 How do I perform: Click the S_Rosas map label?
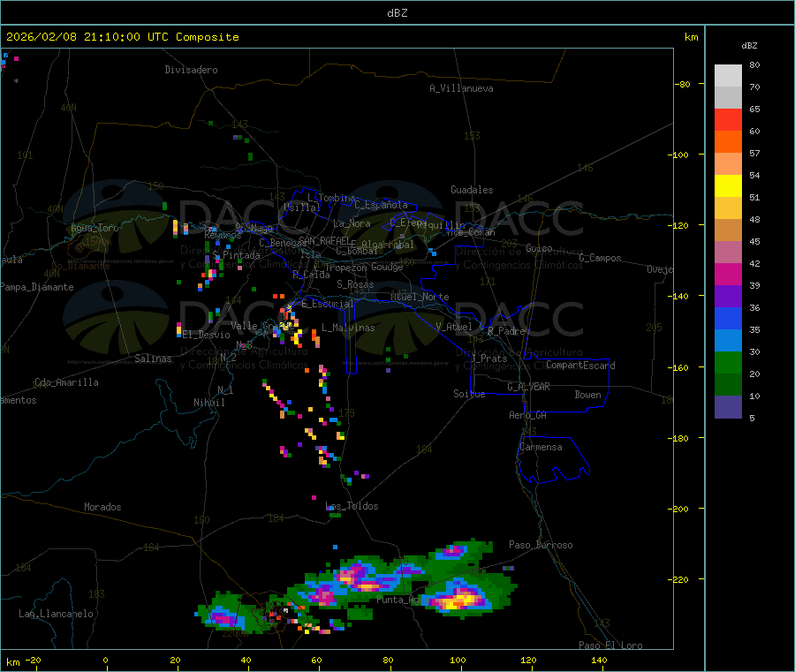(355, 284)
